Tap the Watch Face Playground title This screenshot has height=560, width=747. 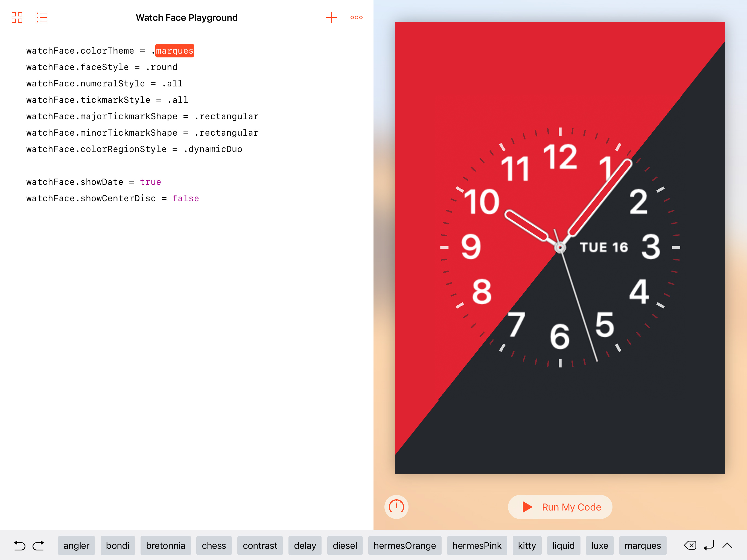click(187, 17)
